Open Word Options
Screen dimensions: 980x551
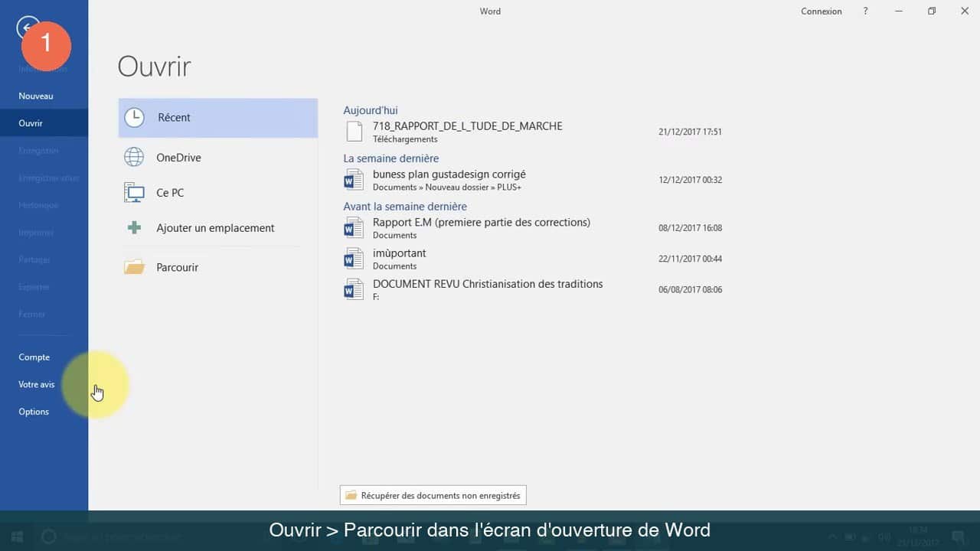click(x=44, y=412)
